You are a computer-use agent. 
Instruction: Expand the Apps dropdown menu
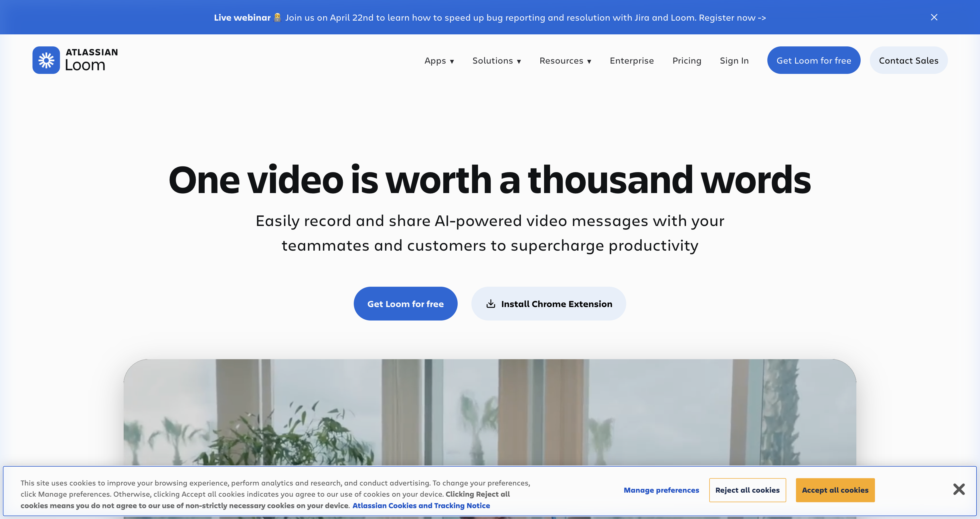coord(439,60)
